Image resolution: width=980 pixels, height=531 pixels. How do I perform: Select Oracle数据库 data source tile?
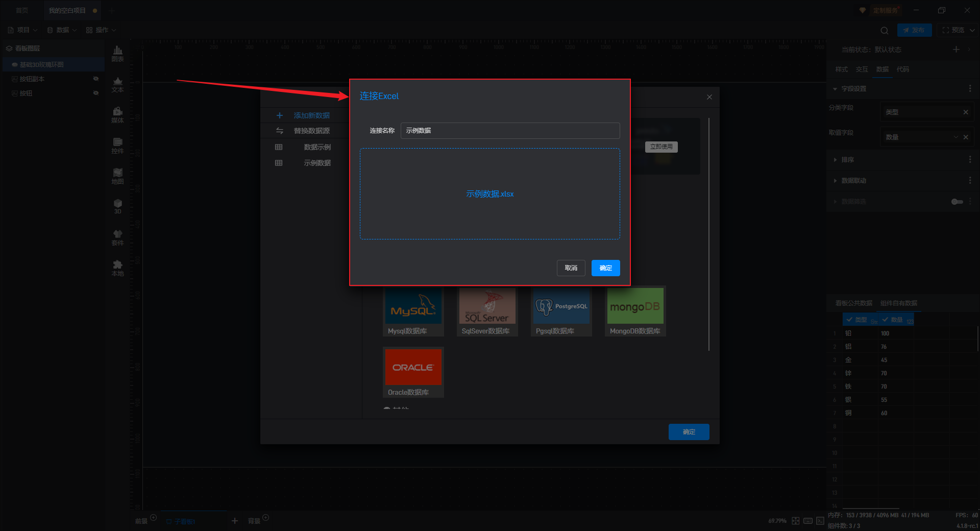413,372
